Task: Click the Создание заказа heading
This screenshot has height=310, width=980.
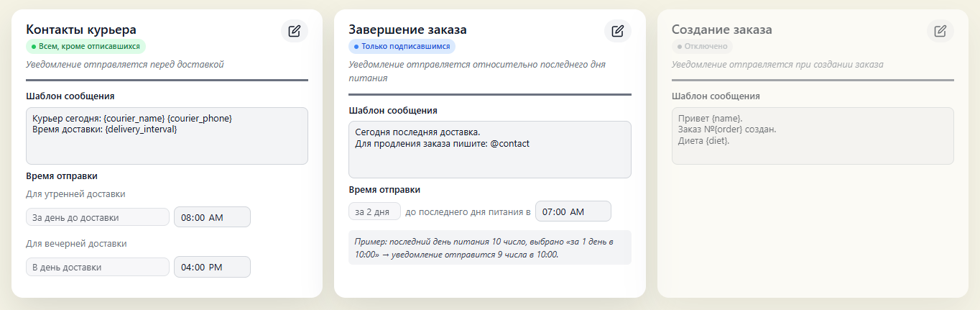Action: [722, 29]
